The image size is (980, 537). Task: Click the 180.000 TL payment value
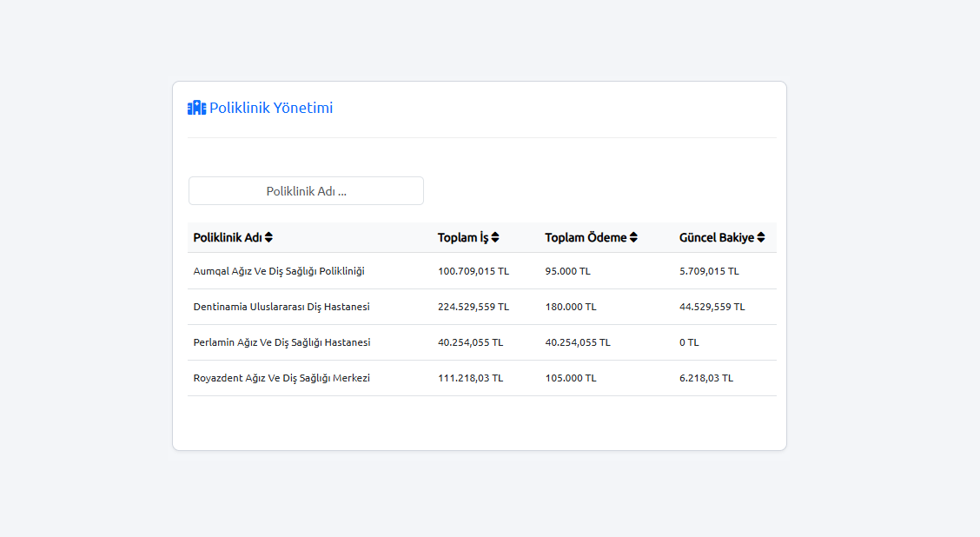571,307
